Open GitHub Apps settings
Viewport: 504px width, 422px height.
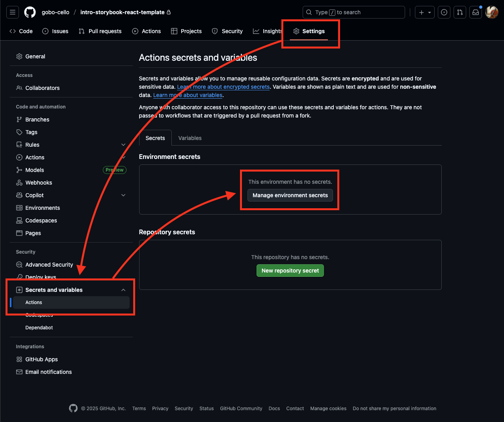(x=71, y=359)
